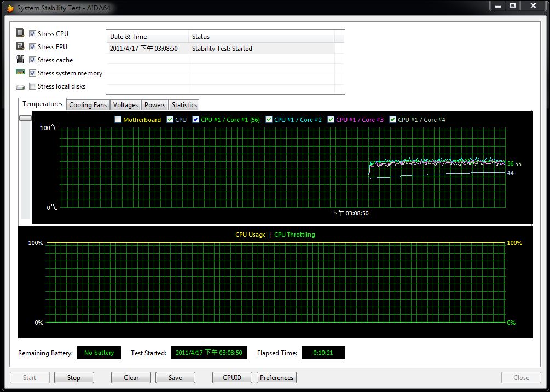This screenshot has height=392, width=550.
Task: Uncheck the Stress system memory checkbox
Action: pyautogui.click(x=32, y=73)
